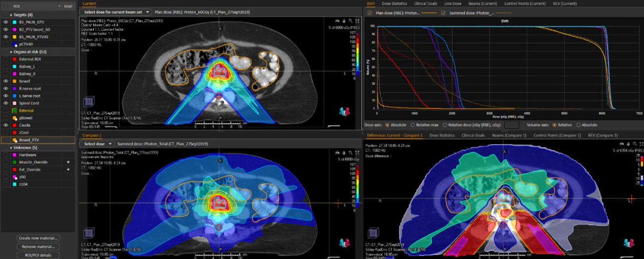Screen dimensions: 644x259
Task: Click the relative dose value input field
Action: (511, 125)
